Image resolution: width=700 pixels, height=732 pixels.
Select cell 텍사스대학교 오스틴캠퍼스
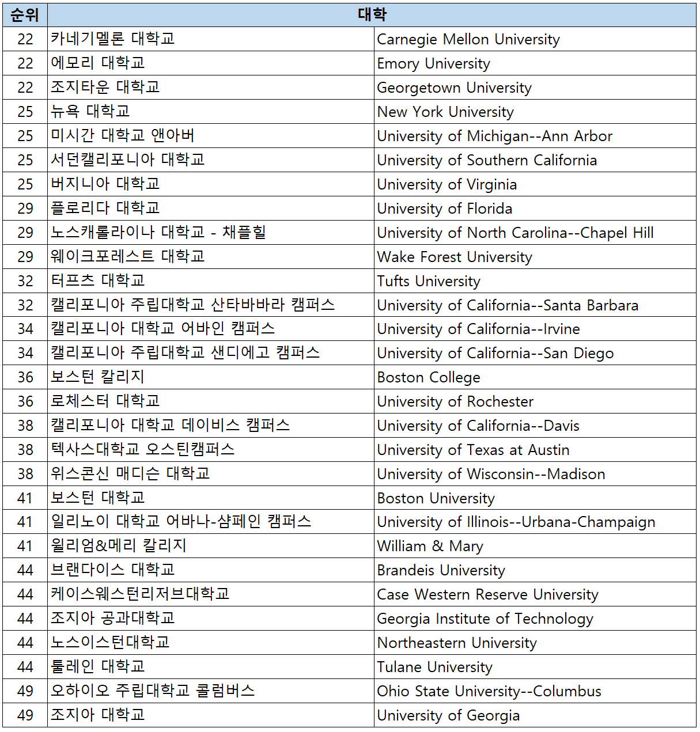pyautogui.click(x=211, y=450)
